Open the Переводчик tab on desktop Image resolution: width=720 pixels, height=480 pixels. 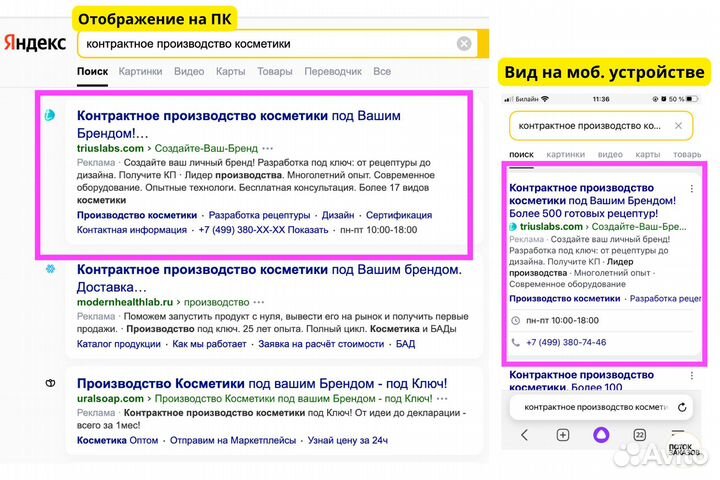(333, 71)
